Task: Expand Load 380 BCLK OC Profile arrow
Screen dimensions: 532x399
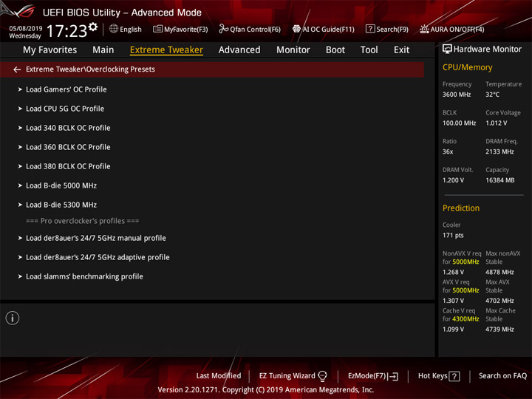Action: pyautogui.click(x=20, y=166)
